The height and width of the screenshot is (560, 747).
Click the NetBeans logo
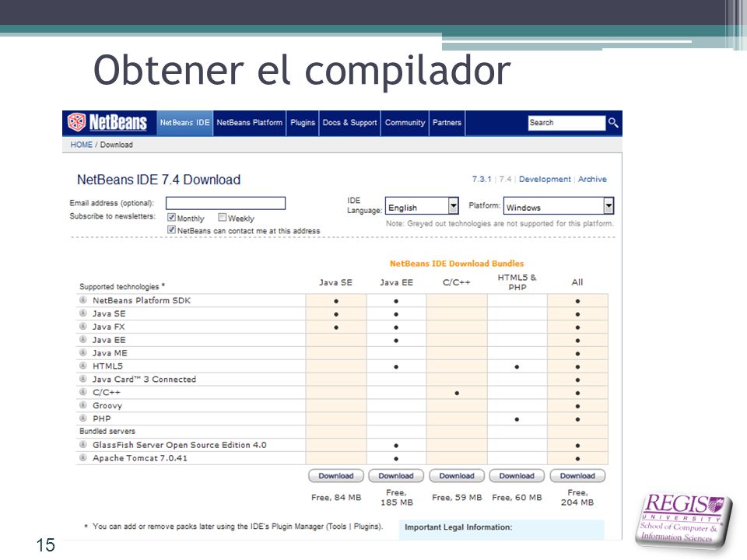pos(107,122)
